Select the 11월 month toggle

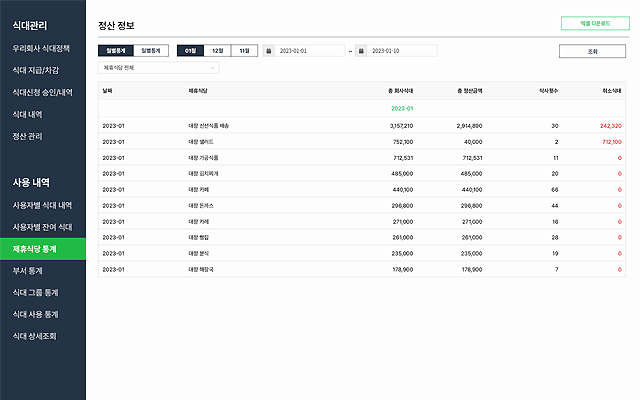point(245,50)
